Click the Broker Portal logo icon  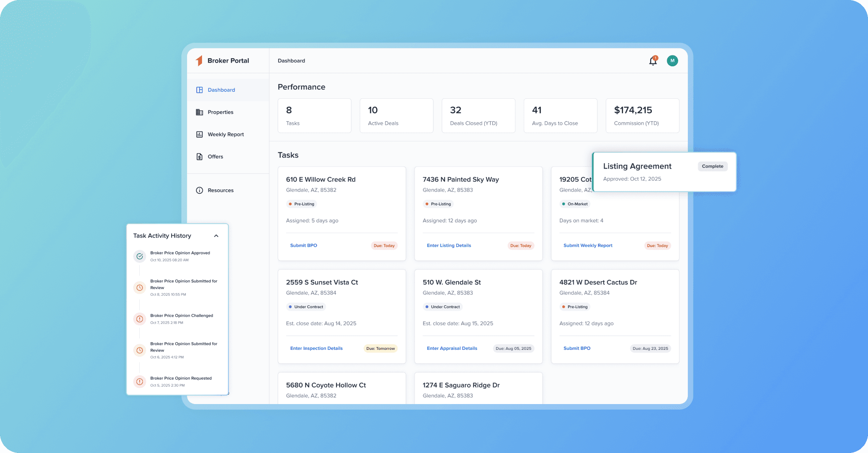199,61
